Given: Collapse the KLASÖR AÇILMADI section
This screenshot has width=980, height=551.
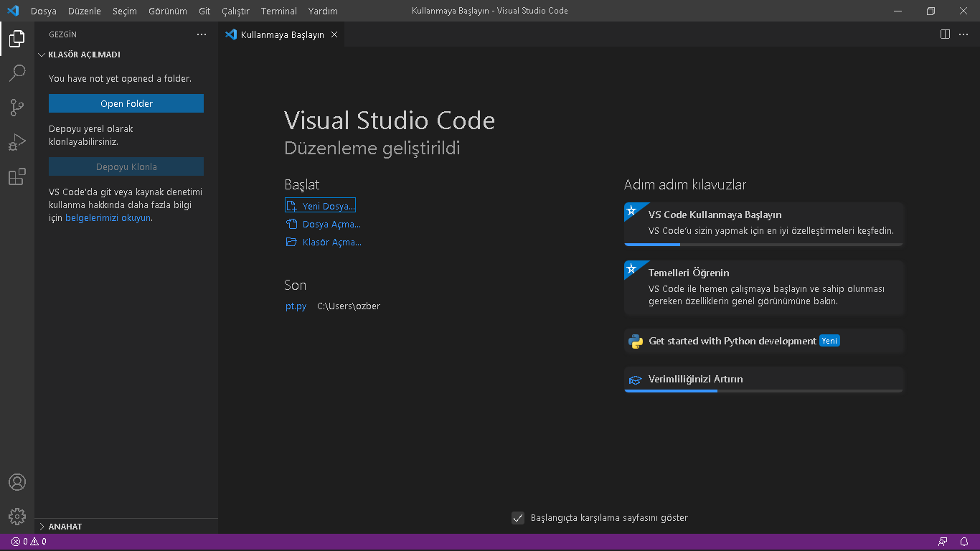Looking at the screenshot, I should pos(42,55).
